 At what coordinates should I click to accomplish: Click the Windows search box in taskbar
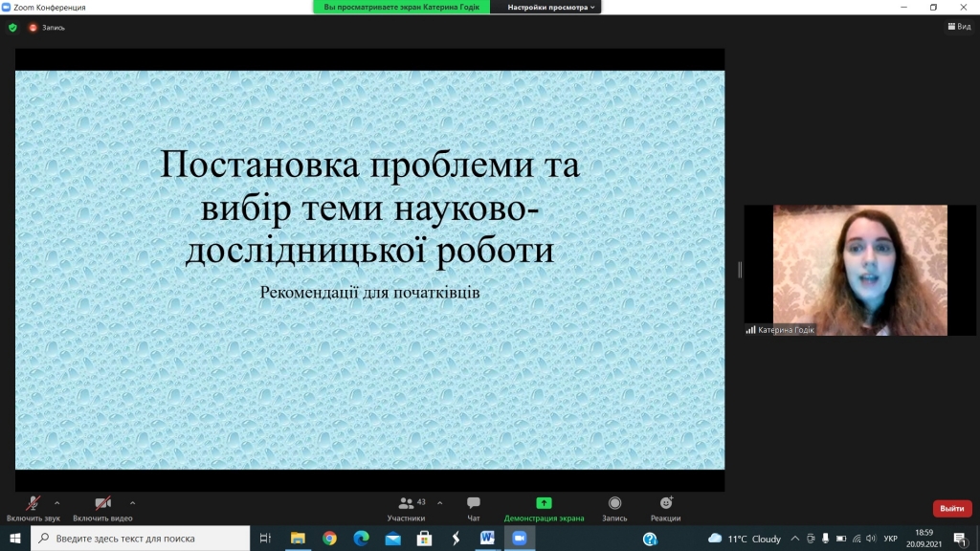click(x=144, y=539)
